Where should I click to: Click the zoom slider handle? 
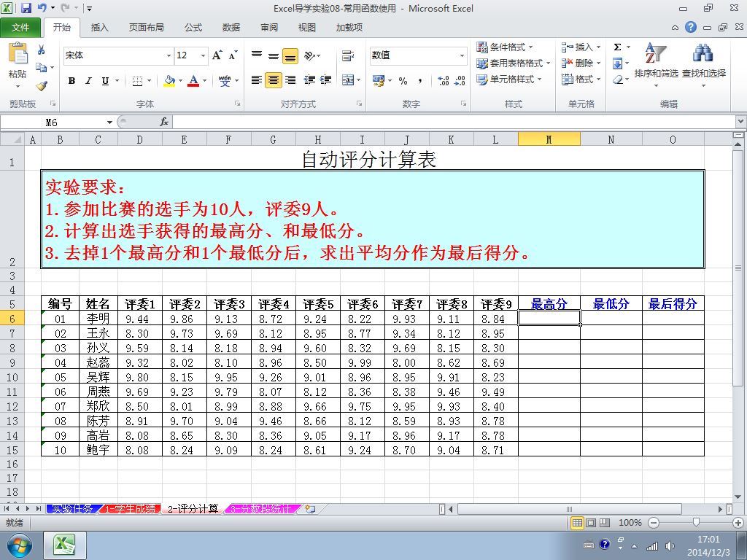(x=696, y=523)
